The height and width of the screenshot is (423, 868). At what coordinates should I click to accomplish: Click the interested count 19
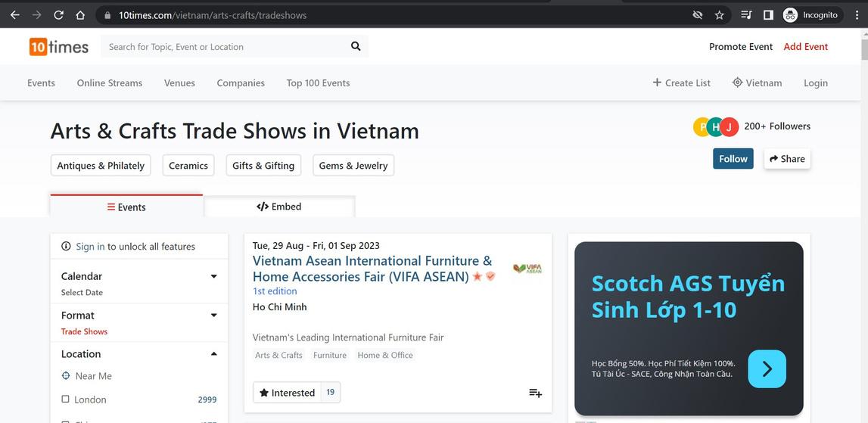331,393
